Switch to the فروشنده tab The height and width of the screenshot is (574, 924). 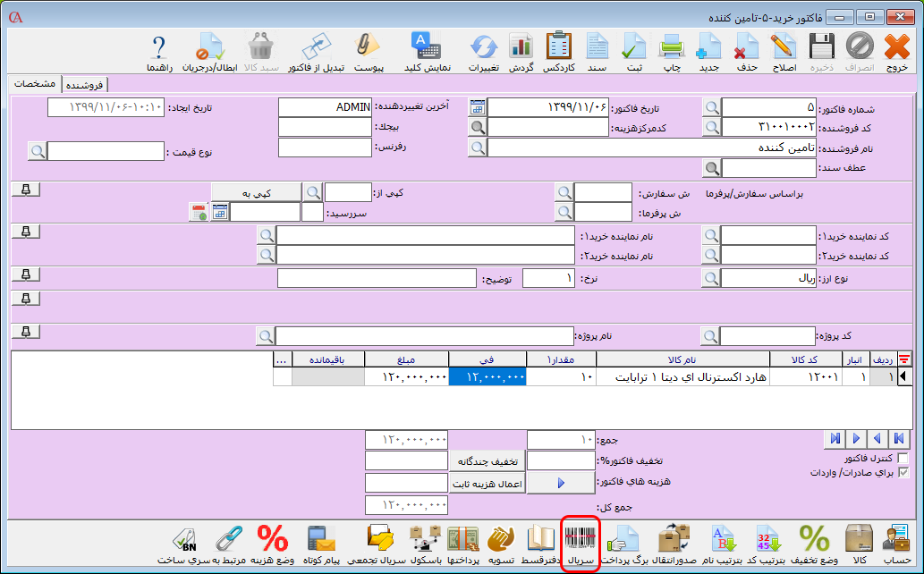[85, 84]
